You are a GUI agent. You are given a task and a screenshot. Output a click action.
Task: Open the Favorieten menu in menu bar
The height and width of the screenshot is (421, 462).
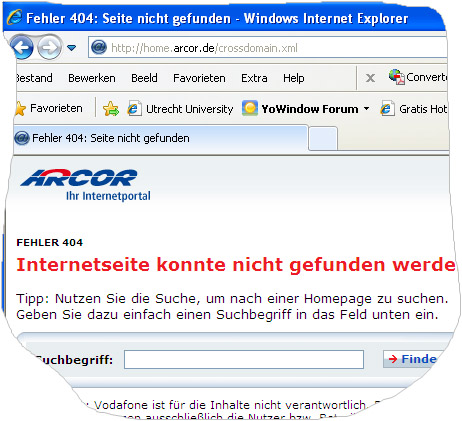199,78
